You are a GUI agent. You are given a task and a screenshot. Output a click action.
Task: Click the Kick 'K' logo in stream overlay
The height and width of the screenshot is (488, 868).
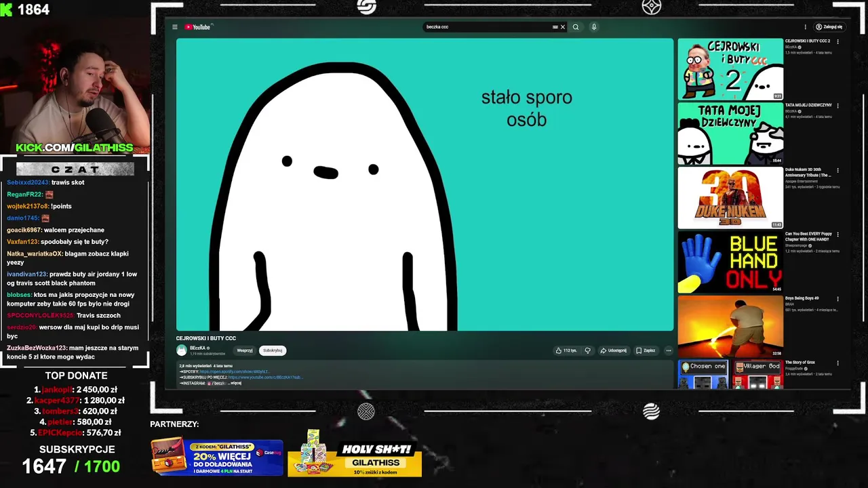click(6, 9)
